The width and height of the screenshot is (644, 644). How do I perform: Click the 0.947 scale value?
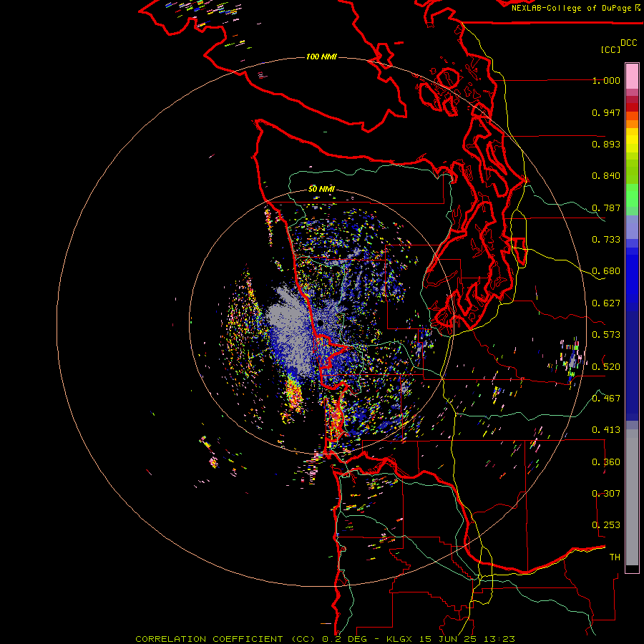tap(606, 112)
